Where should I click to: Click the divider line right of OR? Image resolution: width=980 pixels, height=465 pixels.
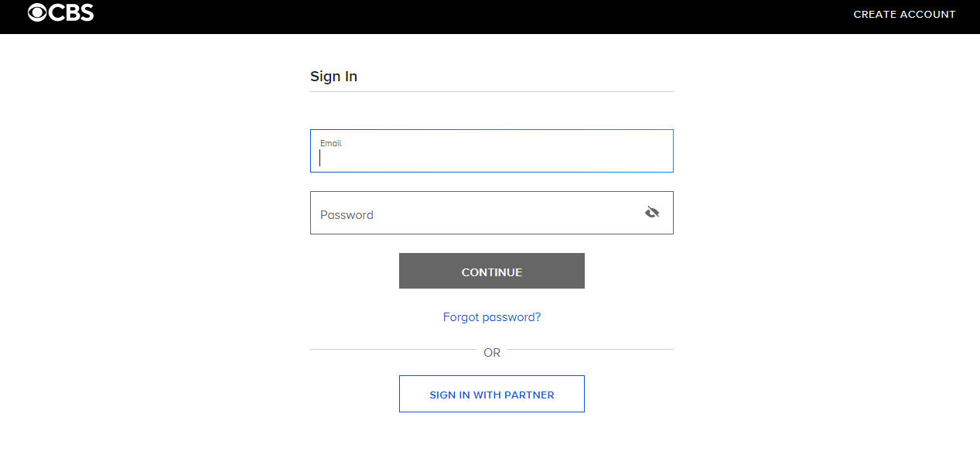590,350
